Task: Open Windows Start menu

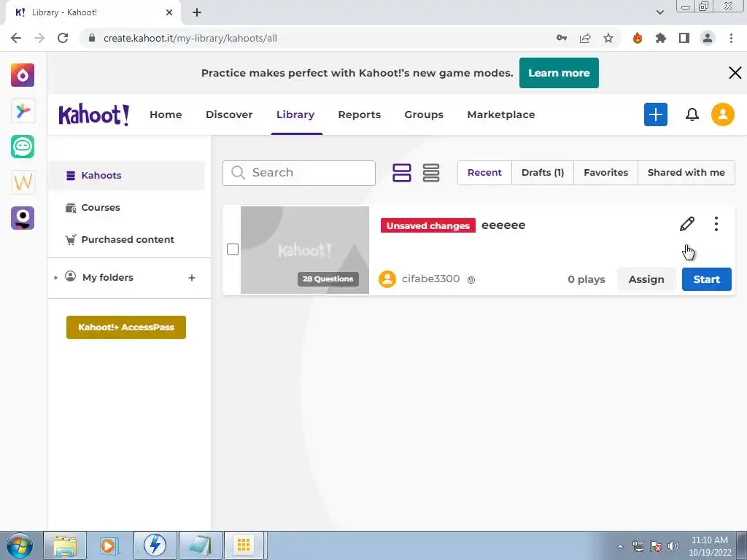Action: tap(19, 545)
